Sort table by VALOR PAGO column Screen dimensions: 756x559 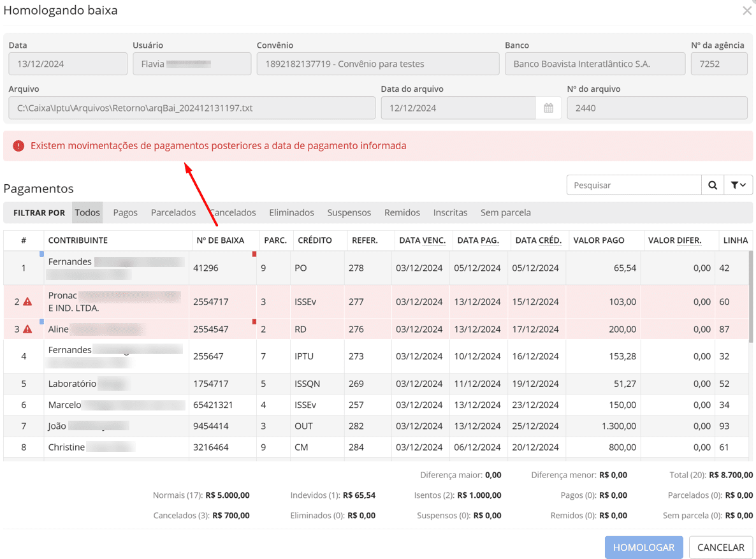[x=599, y=240]
